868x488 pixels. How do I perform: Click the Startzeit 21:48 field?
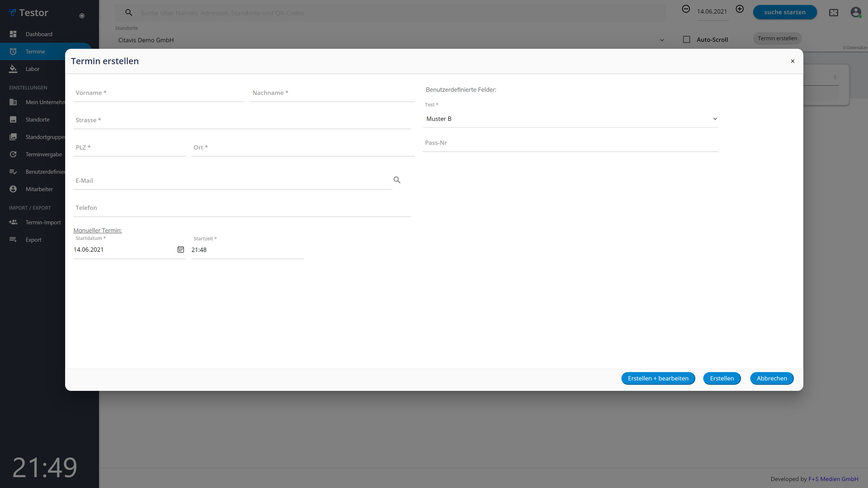point(247,250)
